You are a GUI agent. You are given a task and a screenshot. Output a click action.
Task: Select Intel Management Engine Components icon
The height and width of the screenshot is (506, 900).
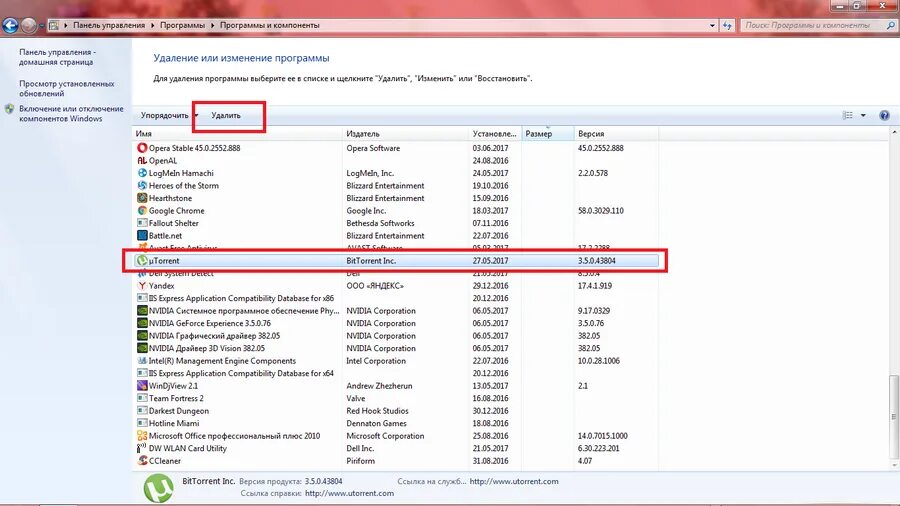point(142,361)
